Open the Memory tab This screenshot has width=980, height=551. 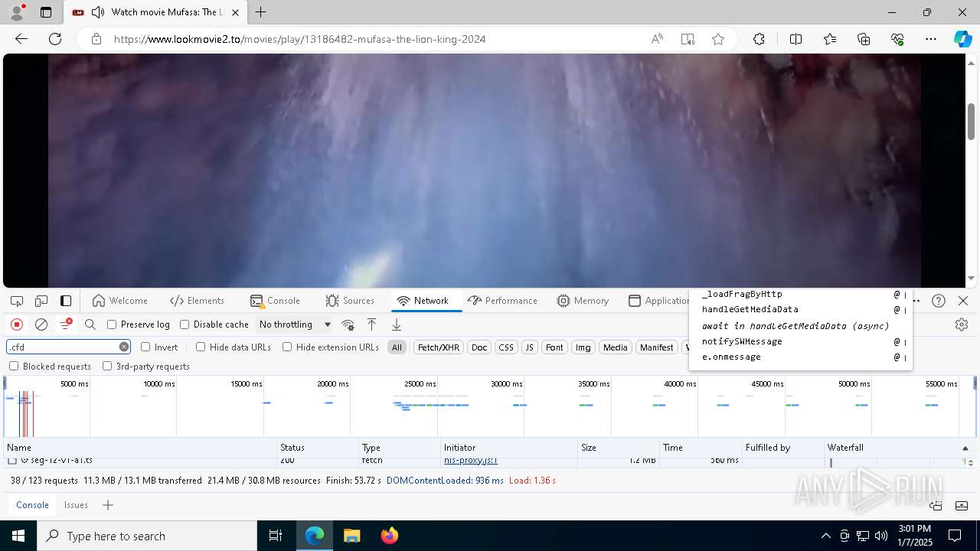click(x=583, y=301)
